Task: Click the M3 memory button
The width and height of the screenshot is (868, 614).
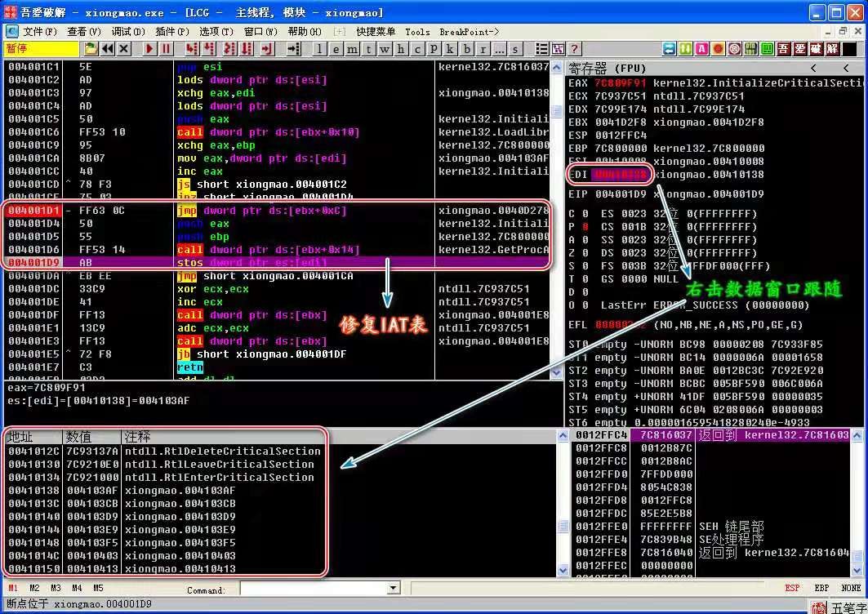Action: tap(56, 588)
